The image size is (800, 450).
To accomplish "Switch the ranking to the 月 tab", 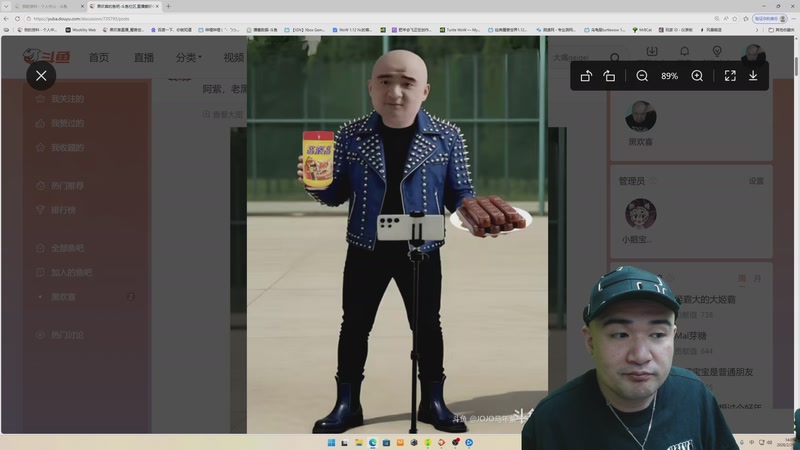I will click(x=757, y=279).
